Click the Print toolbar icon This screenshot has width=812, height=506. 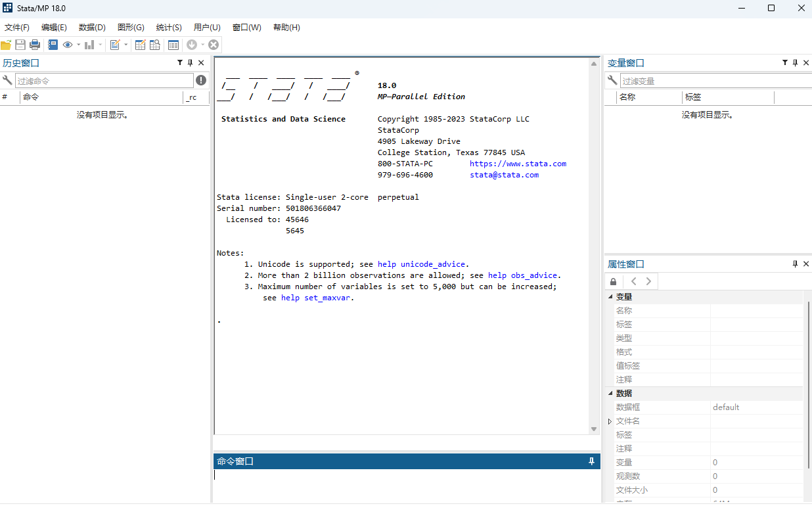[x=35, y=45]
